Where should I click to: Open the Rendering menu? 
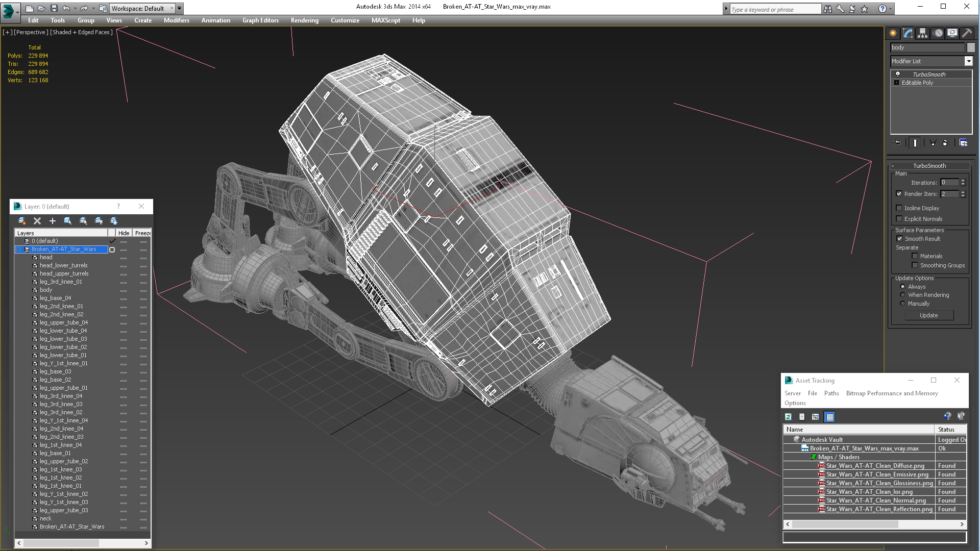[305, 20]
